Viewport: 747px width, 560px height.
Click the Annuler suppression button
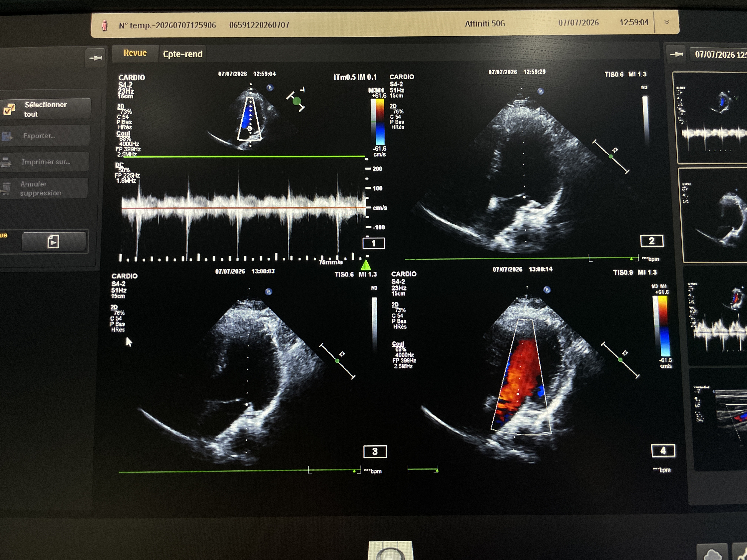click(x=44, y=188)
